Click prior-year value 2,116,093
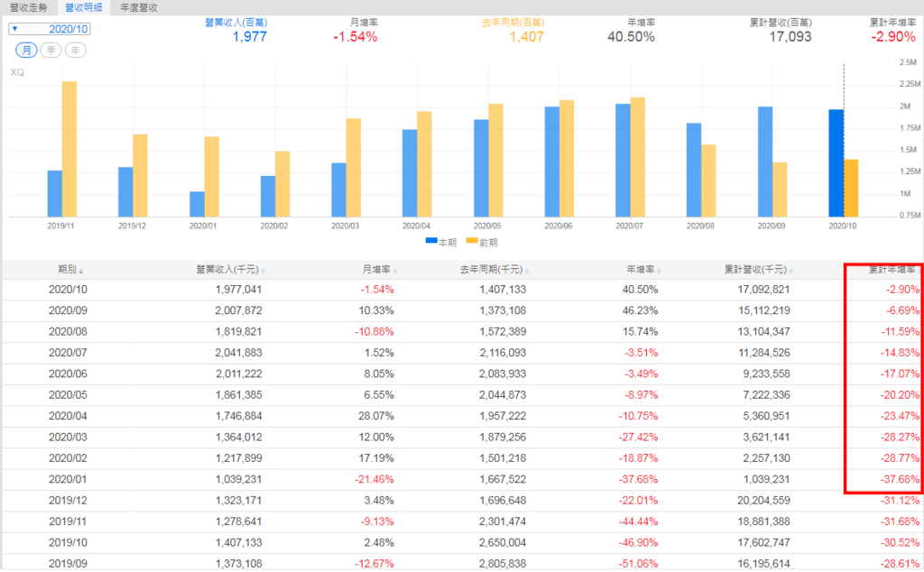Viewport: 924px width, 572px height. coord(503,353)
